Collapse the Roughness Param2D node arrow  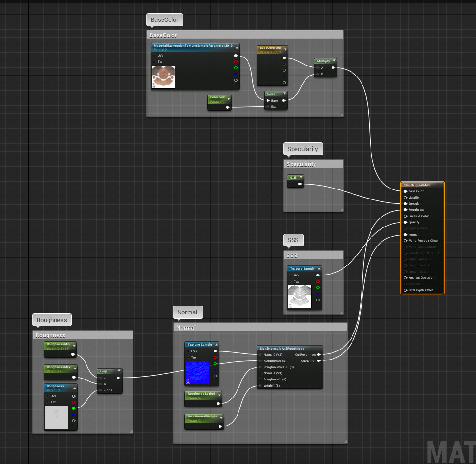coord(75,388)
